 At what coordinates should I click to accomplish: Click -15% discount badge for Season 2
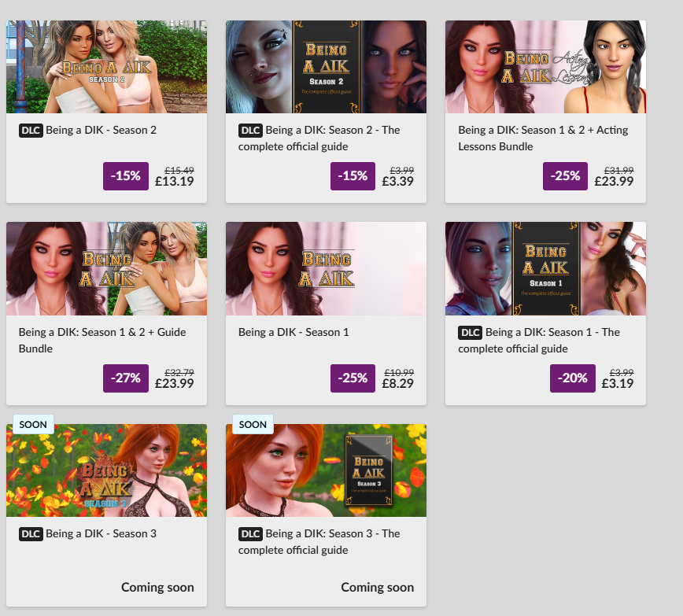click(125, 176)
